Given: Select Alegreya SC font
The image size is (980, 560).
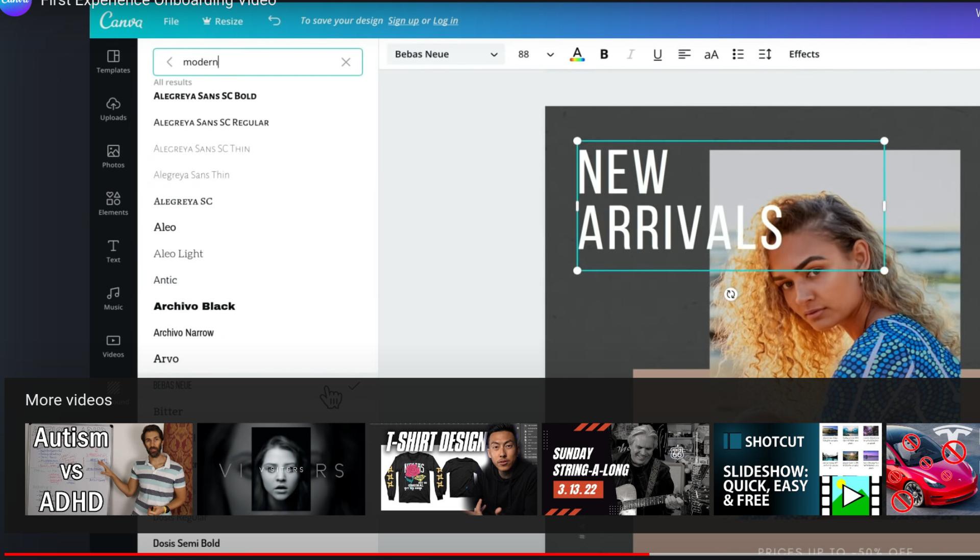Looking at the screenshot, I should pos(183,201).
